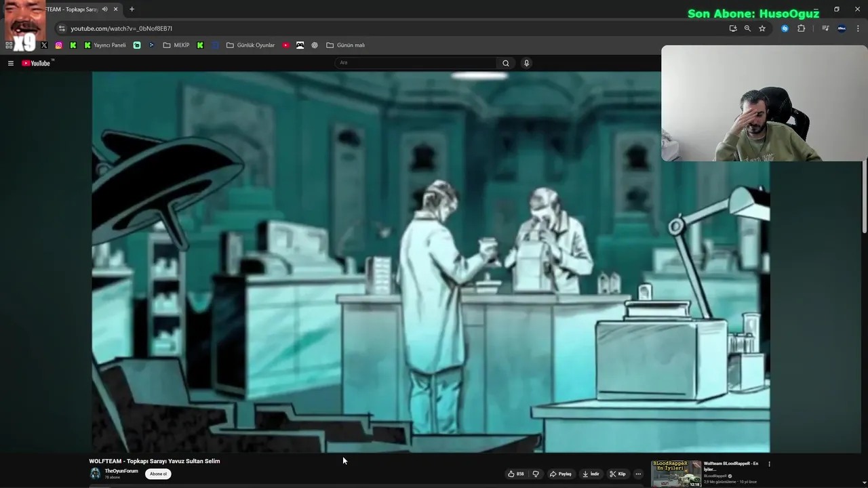Open a new browser tab
This screenshot has height=488, width=868.
[x=132, y=9]
